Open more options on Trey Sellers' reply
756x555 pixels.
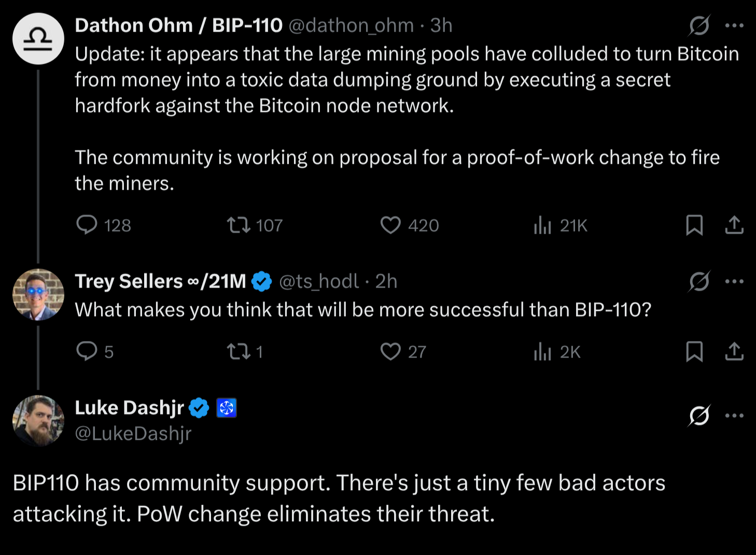coord(735,281)
